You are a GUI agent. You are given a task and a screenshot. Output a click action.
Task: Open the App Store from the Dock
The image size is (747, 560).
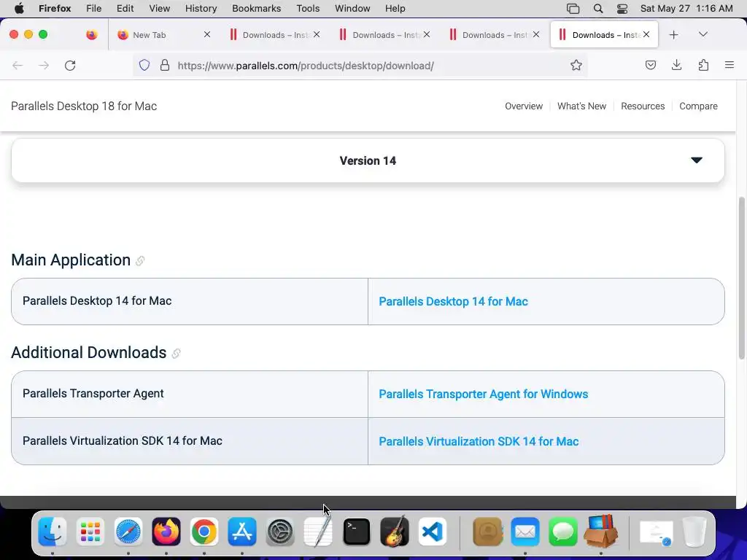pyautogui.click(x=242, y=532)
